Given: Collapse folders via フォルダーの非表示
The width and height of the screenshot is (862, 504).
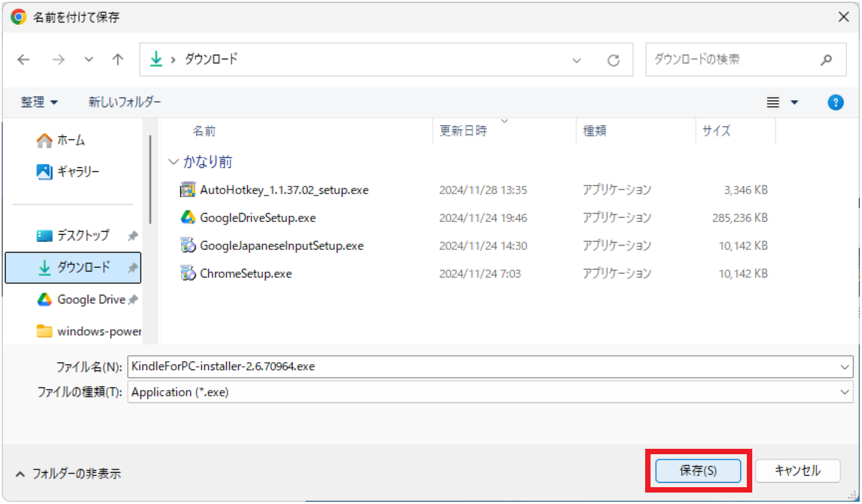Looking at the screenshot, I should coord(68,474).
